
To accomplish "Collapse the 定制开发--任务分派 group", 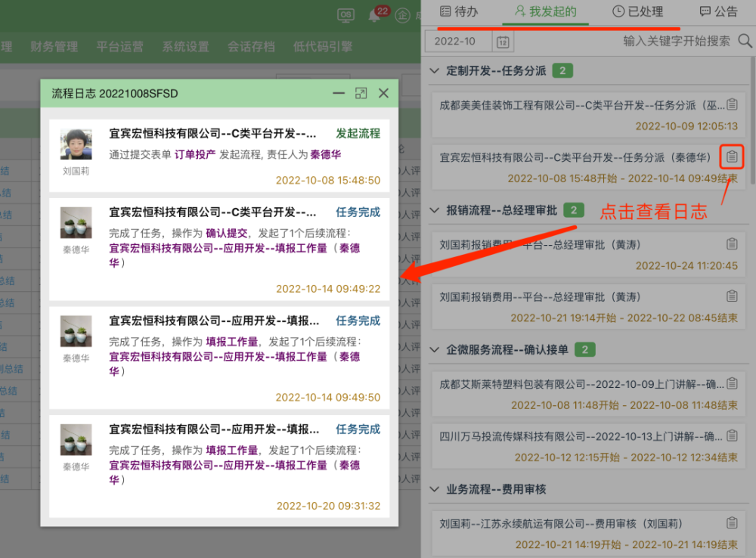I will [435, 71].
